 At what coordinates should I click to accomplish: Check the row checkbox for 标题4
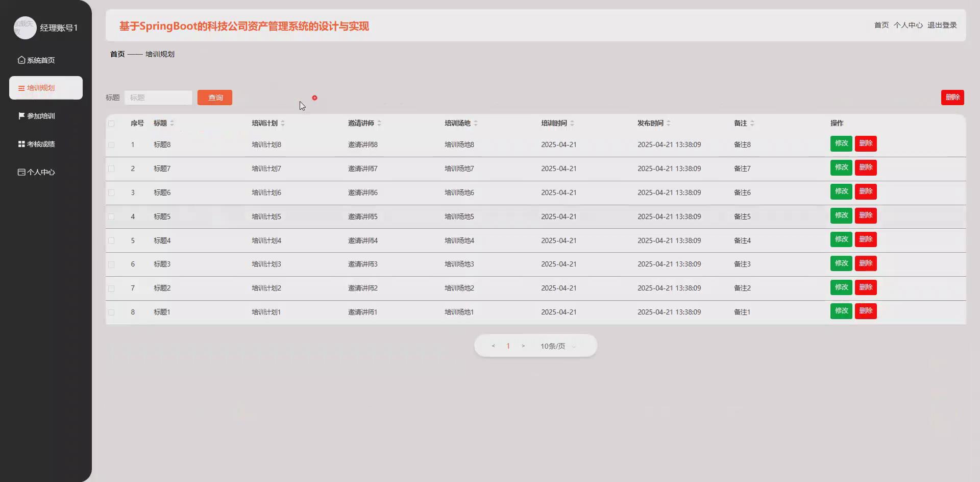pos(111,240)
